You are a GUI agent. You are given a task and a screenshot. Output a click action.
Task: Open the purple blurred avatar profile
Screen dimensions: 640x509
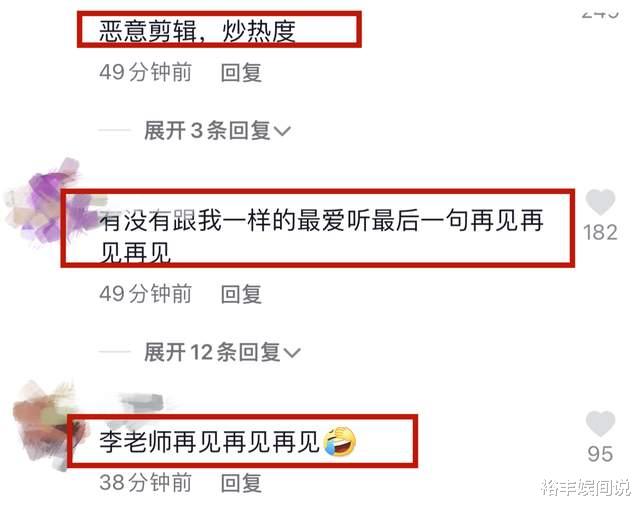point(49,202)
